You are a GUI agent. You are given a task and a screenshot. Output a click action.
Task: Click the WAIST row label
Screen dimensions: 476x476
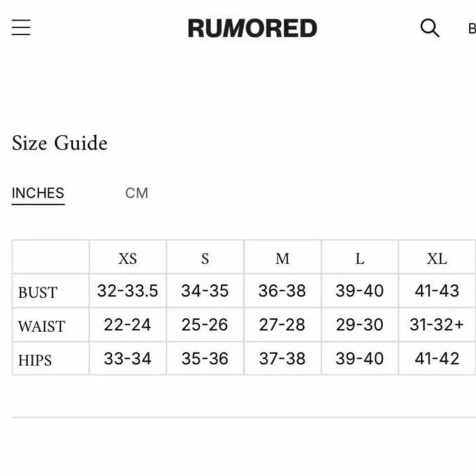[x=41, y=326]
